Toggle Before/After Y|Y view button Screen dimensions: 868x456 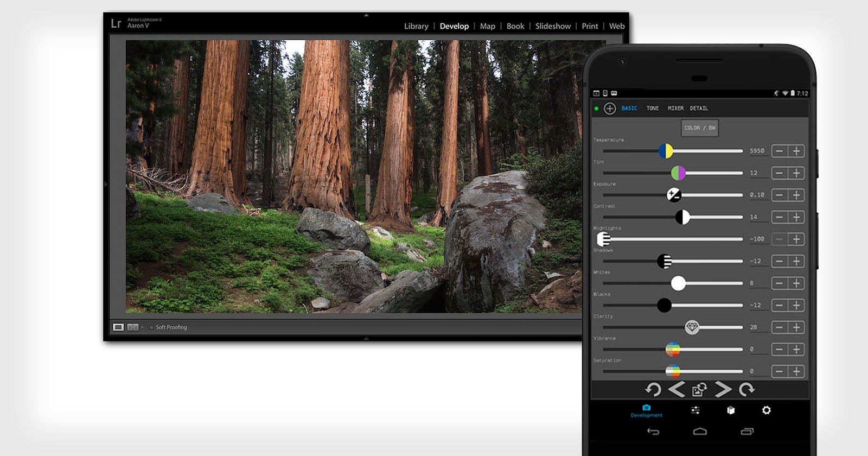click(x=132, y=327)
